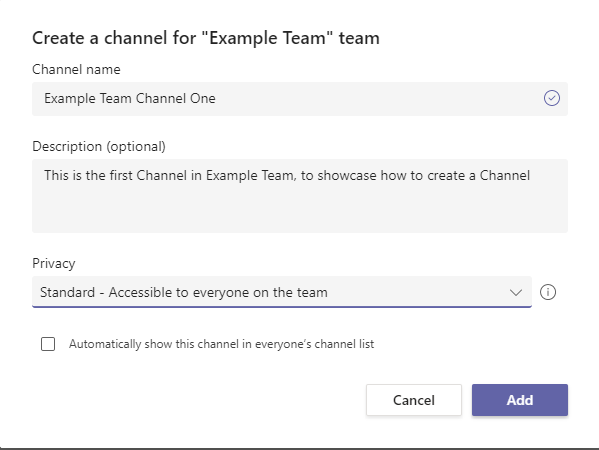This screenshot has height=450, width=599.
Task: Click the 'Privacy' label
Action: (54, 264)
